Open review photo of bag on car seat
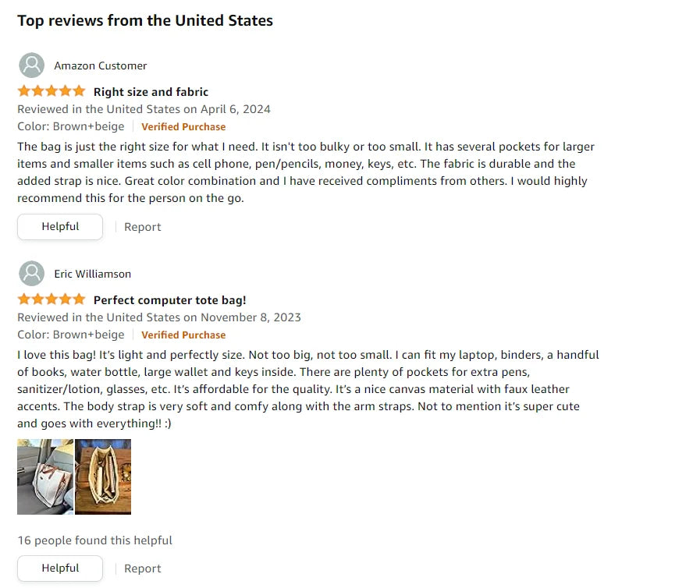Screen dimensions: 700x588 point(45,476)
